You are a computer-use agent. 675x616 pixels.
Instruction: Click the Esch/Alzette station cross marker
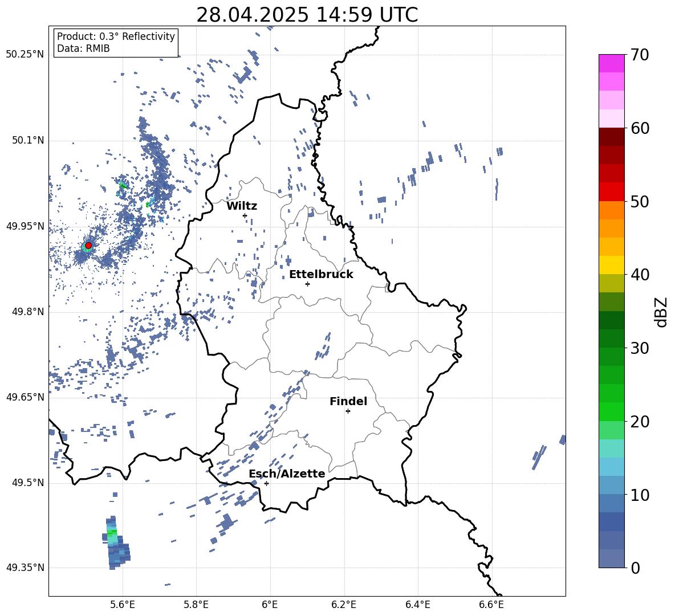(x=266, y=483)
